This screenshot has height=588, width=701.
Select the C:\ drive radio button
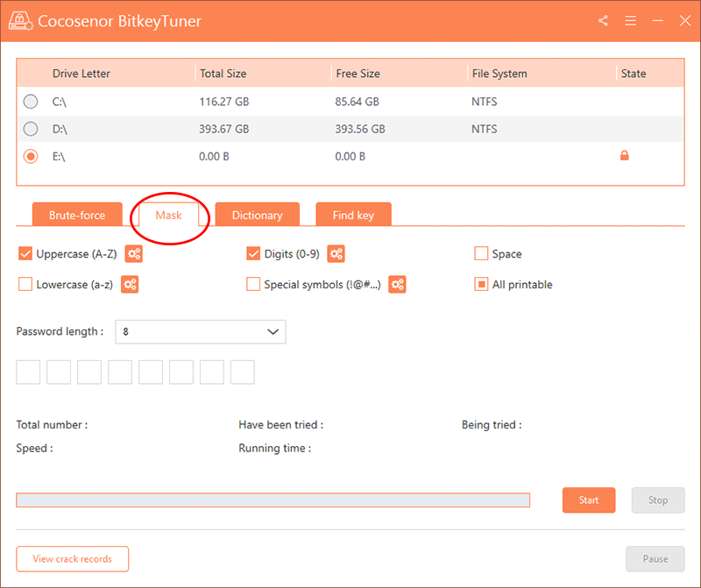pos(31,102)
